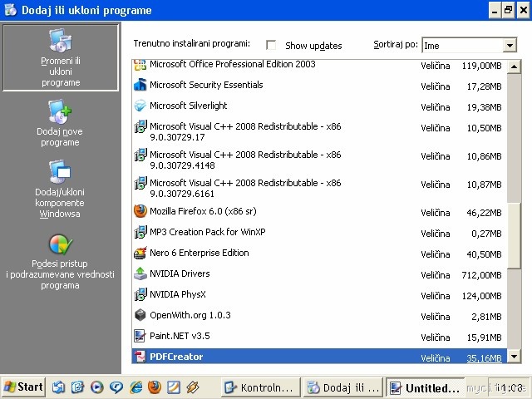Click the 19,38MB size value

tap(484, 107)
